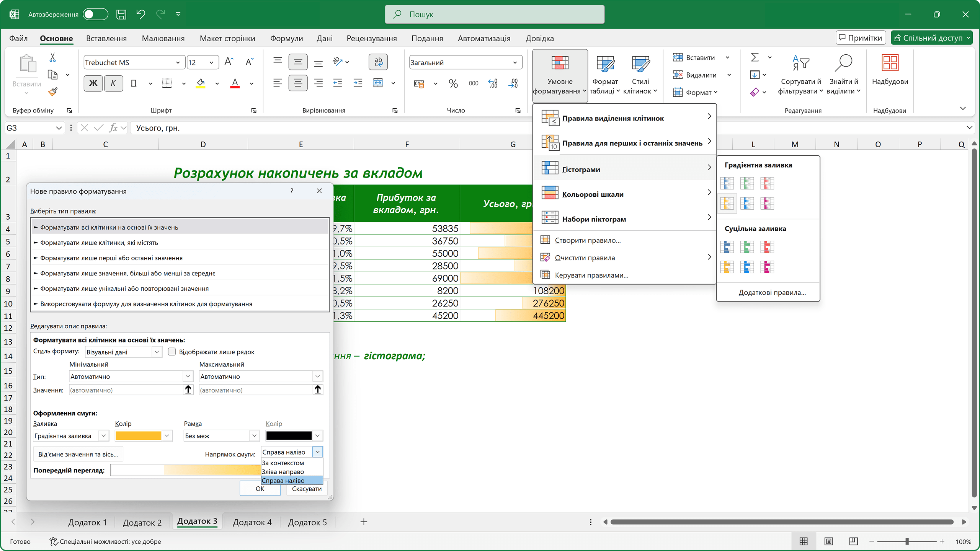Viewport: 980px width, 551px height.
Task: Check the 'Відображати лише рядок' checkbox
Action: click(172, 352)
